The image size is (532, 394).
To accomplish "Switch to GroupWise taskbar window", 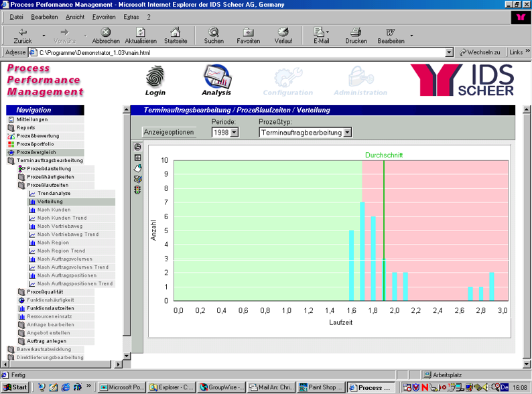I will click(221, 387).
